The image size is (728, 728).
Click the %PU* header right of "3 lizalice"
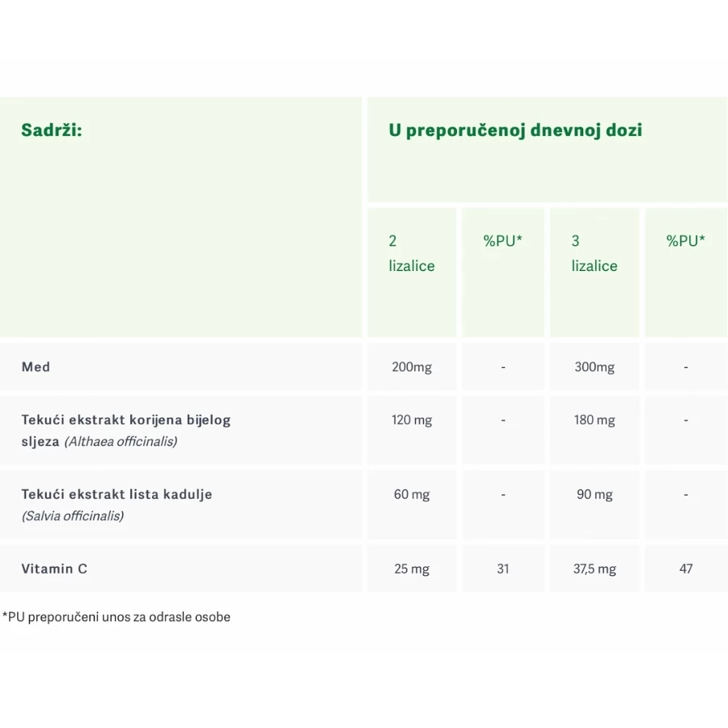pyautogui.click(x=686, y=241)
